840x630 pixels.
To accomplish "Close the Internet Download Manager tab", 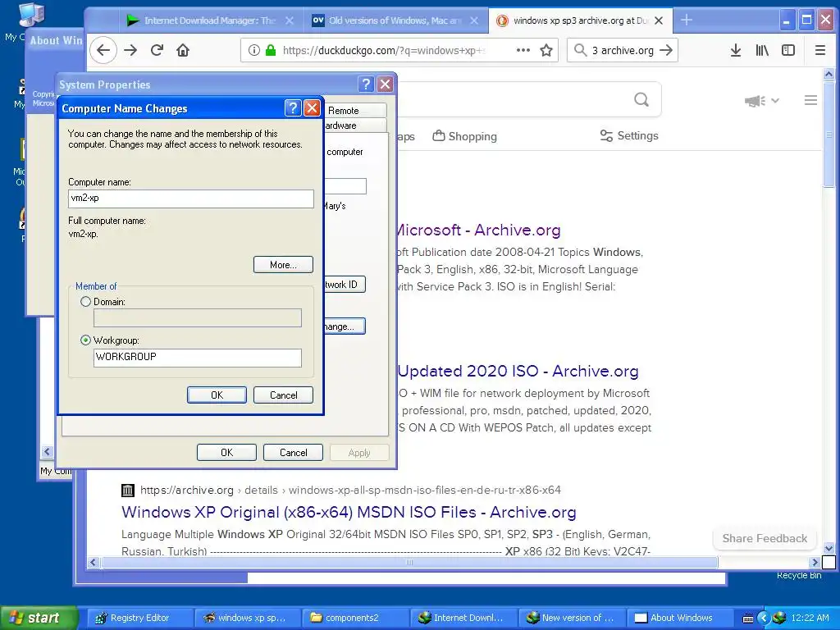I will [290, 21].
